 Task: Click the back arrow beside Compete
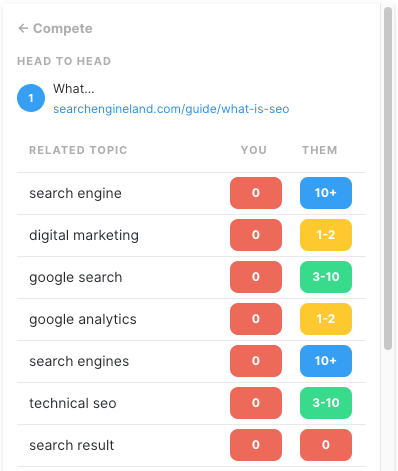23,28
